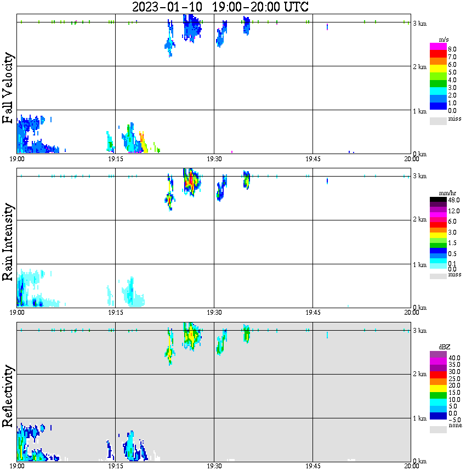Click "19:15" under the Fall Velocity panel
466x476 pixels.
[x=116, y=159]
